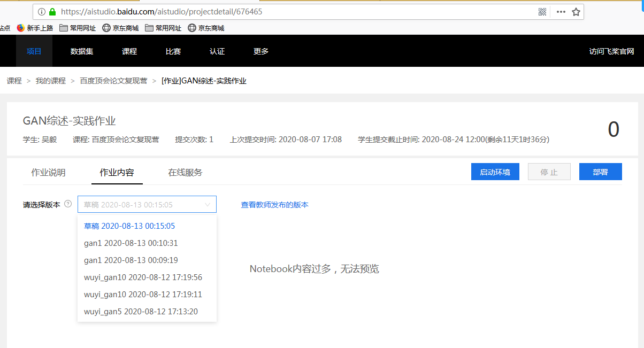This screenshot has width=644, height=348.
Task: Open first 京东商城 bookmark
Action: click(x=120, y=28)
